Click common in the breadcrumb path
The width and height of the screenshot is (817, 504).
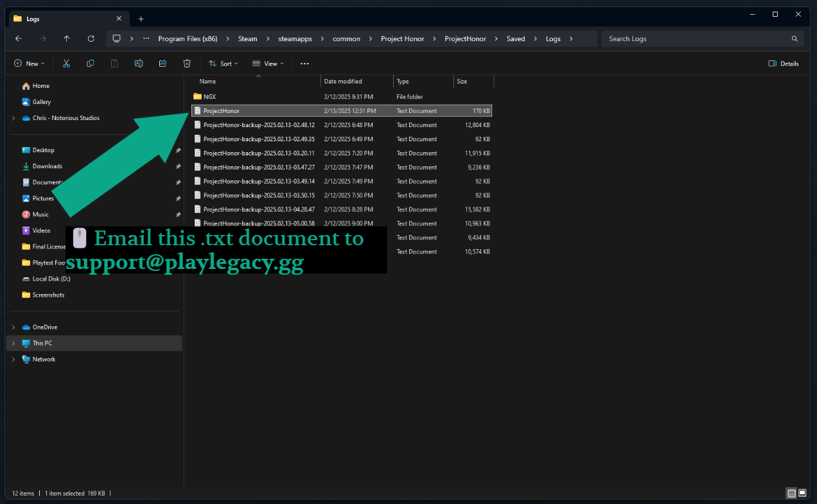pyautogui.click(x=346, y=39)
